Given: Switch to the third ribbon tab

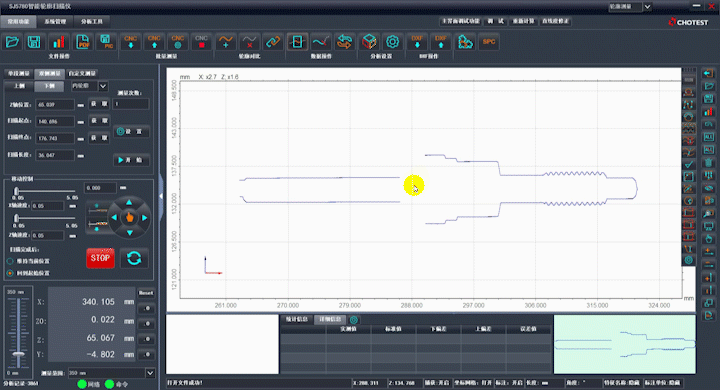Looking at the screenshot, I should (x=92, y=22).
